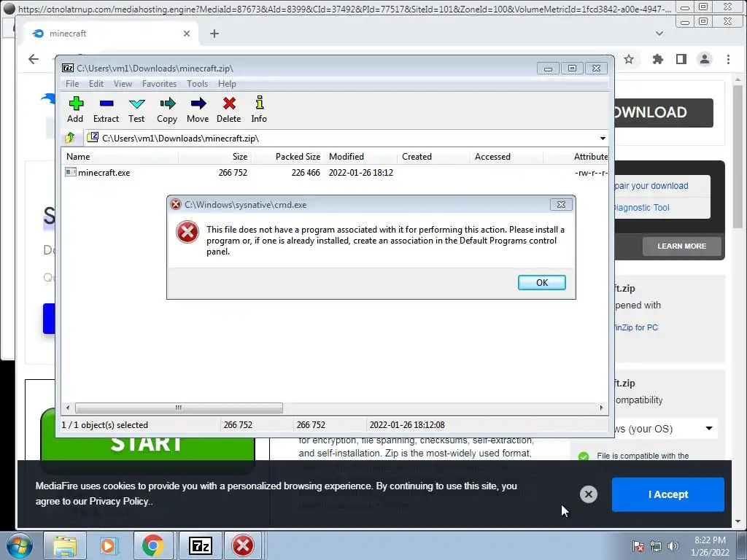Click the Move toolbar icon in 7-Zip
The width and height of the screenshot is (747, 560).
coord(198,109)
